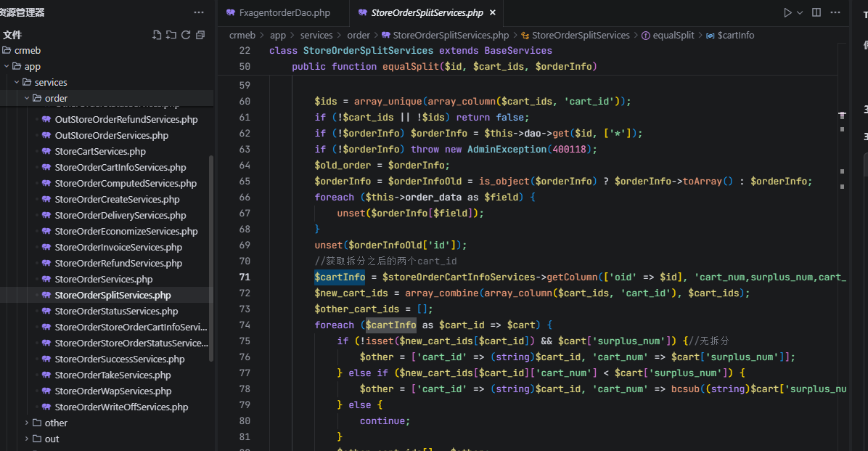Click order in the breadcrumb path
The width and height of the screenshot is (868, 451).
(x=359, y=36)
